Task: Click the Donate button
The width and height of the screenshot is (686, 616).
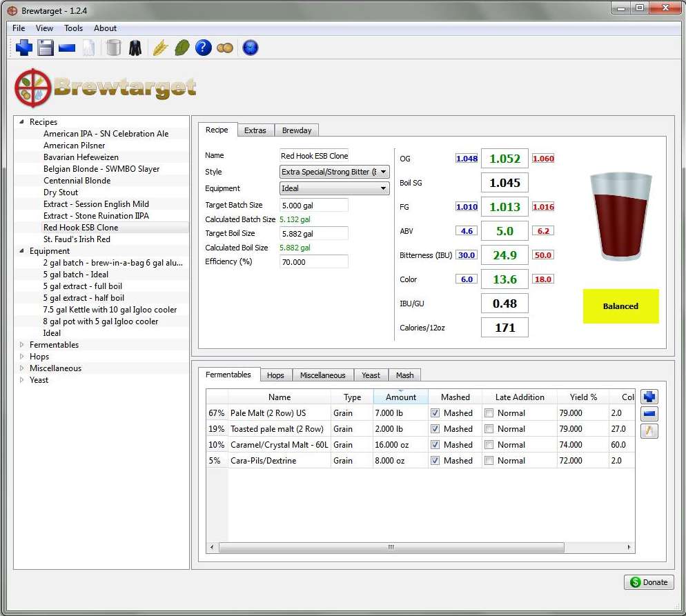Action: [649, 582]
